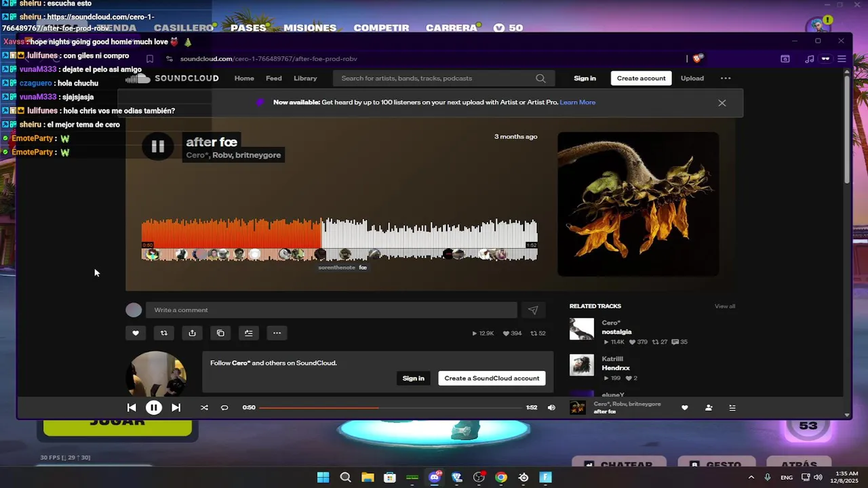Open Google Chrome from the taskbar
The image size is (868, 488).
501,477
